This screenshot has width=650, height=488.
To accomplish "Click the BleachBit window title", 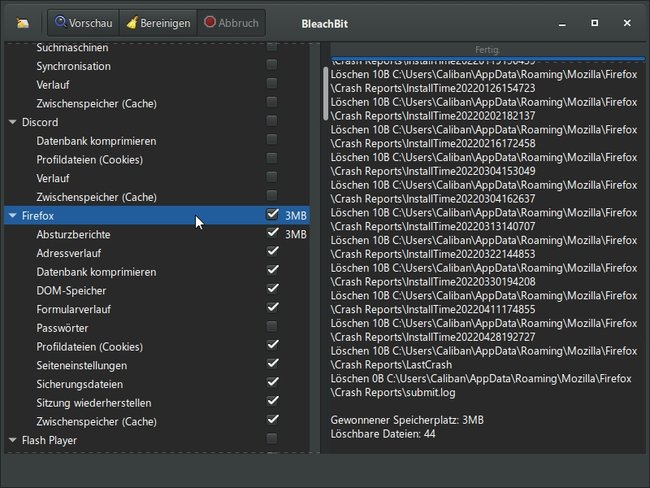I will click(325, 24).
